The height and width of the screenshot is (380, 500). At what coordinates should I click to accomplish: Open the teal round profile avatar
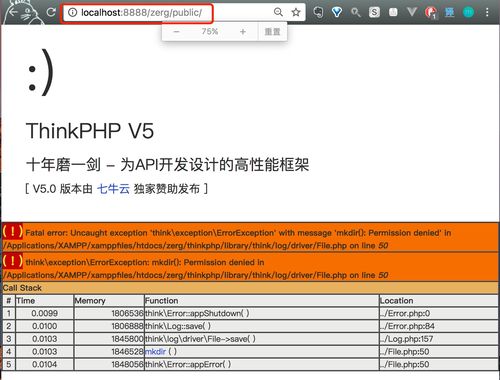pyautogui.click(x=468, y=13)
